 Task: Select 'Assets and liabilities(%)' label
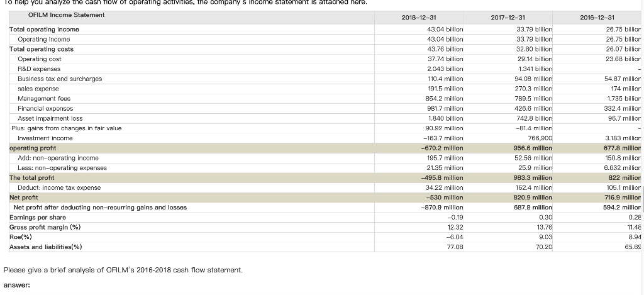click(45, 247)
